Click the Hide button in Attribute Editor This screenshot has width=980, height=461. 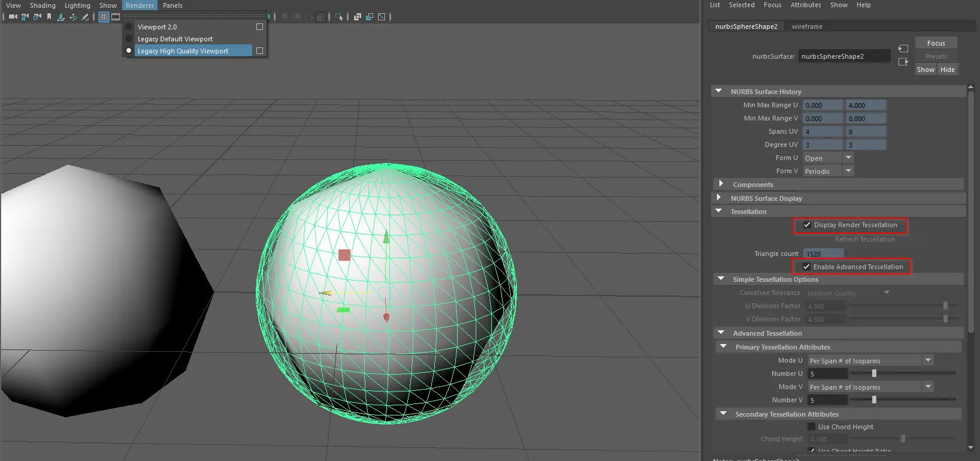click(947, 70)
